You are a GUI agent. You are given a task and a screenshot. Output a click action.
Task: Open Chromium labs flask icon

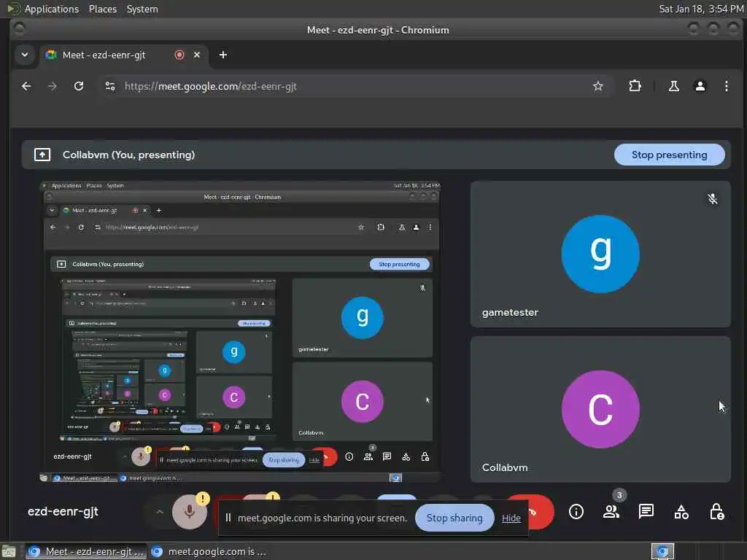pyautogui.click(x=673, y=86)
